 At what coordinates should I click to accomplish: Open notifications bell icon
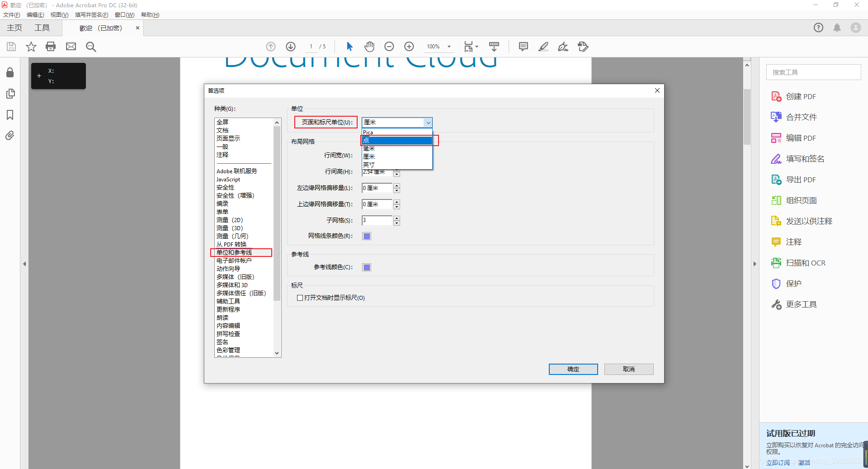(837, 28)
